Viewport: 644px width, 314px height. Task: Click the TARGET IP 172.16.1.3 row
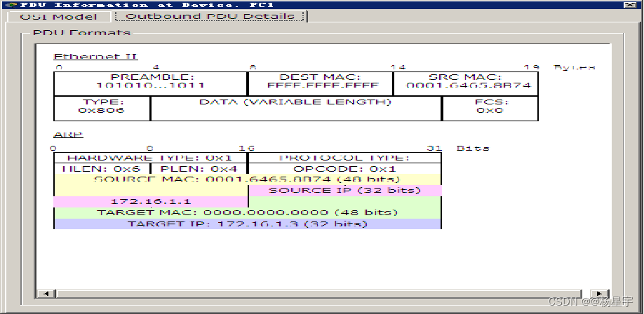pyautogui.click(x=247, y=224)
